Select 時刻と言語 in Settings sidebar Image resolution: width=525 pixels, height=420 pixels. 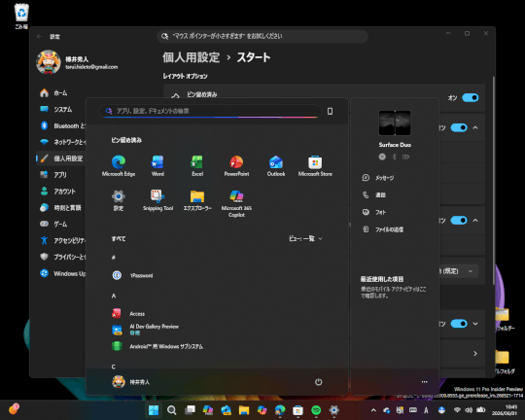(x=60, y=207)
